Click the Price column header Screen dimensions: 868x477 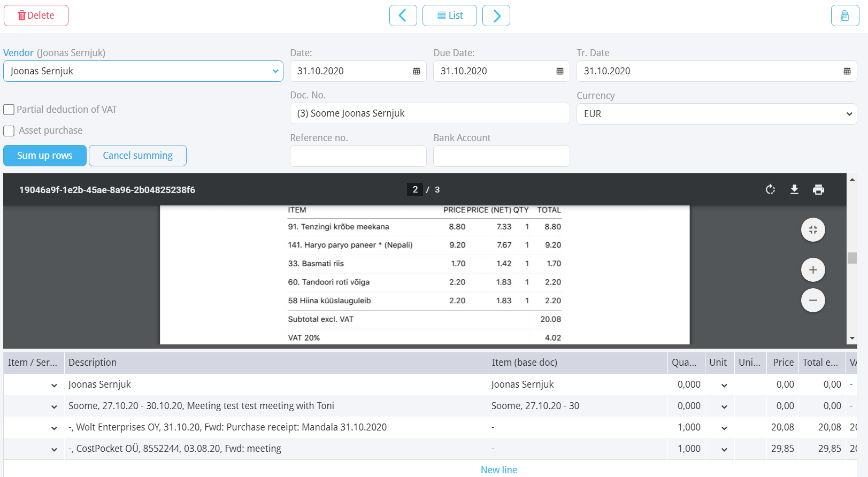click(782, 363)
